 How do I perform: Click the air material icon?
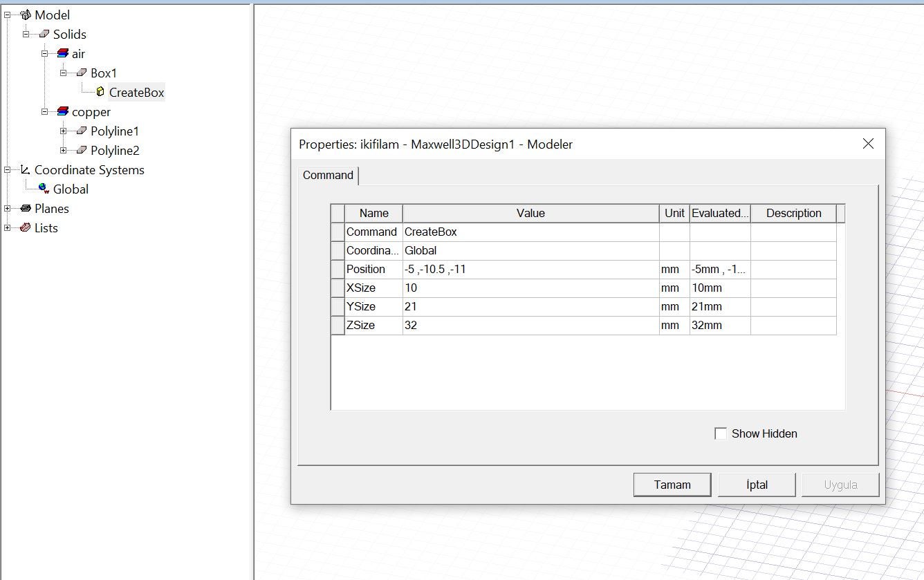[x=63, y=53]
